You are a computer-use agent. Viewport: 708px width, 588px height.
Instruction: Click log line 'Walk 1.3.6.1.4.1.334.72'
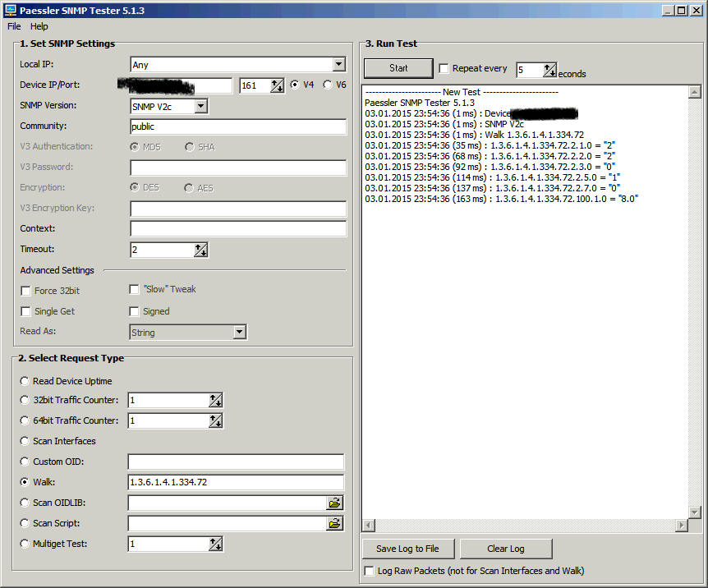pyautogui.click(x=474, y=135)
